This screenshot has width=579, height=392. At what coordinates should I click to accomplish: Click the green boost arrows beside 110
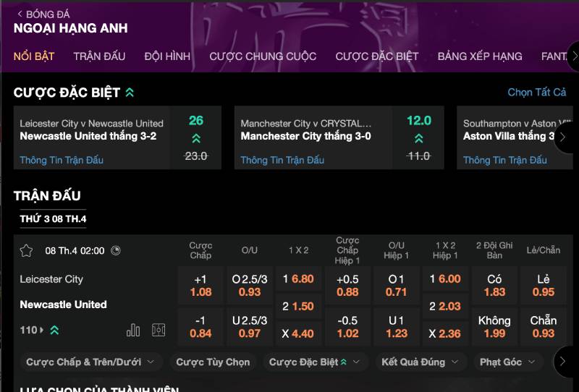pyautogui.click(x=54, y=331)
